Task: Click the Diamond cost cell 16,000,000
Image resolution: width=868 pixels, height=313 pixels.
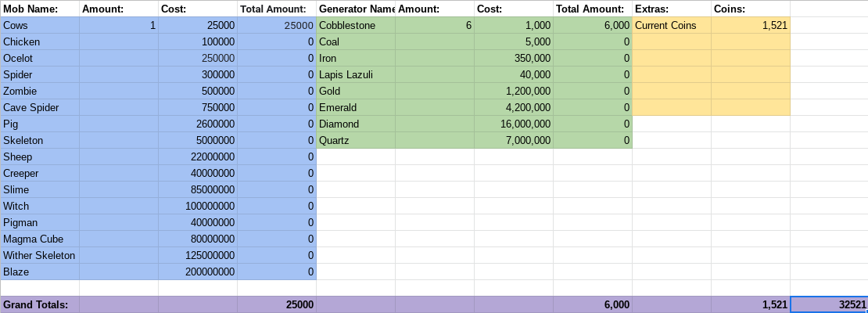Action: pyautogui.click(x=514, y=124)
